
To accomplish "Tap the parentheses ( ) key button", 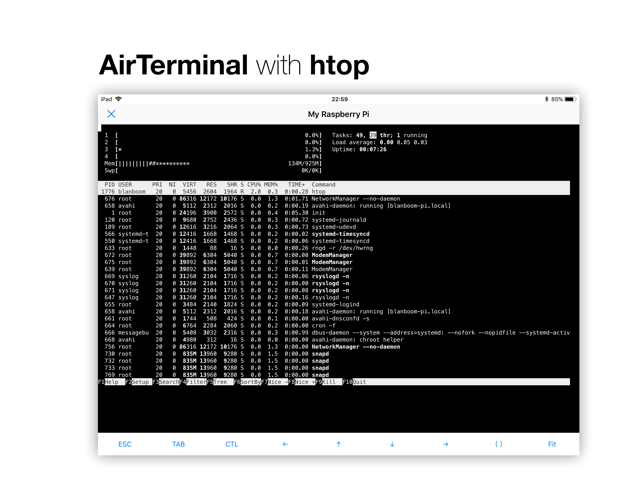I will 499,444.
